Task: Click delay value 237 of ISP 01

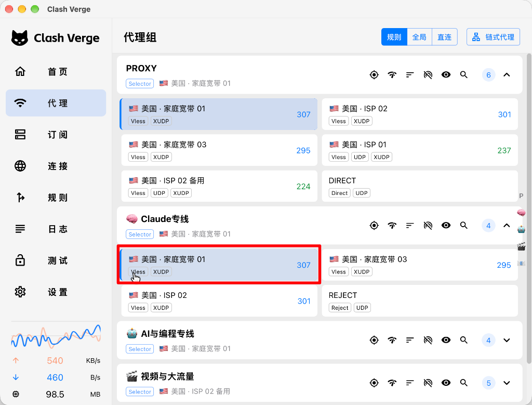Action: point(504,150)
